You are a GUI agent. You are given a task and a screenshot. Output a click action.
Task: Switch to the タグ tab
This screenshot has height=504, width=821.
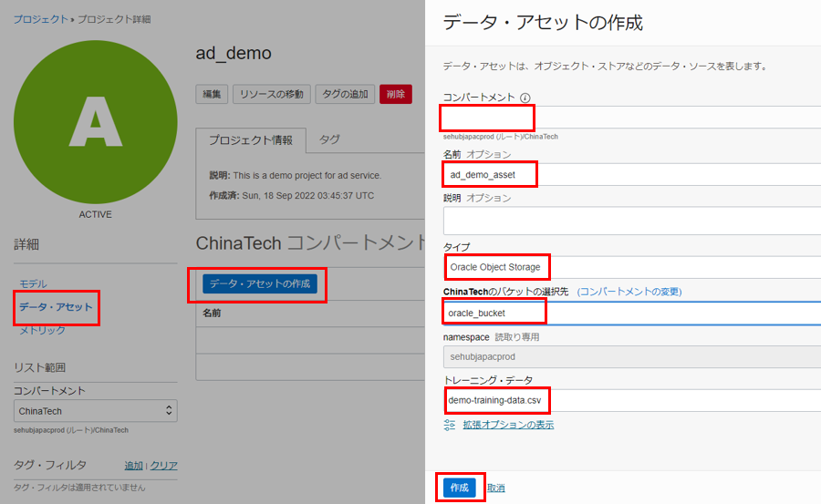point(329,139)
